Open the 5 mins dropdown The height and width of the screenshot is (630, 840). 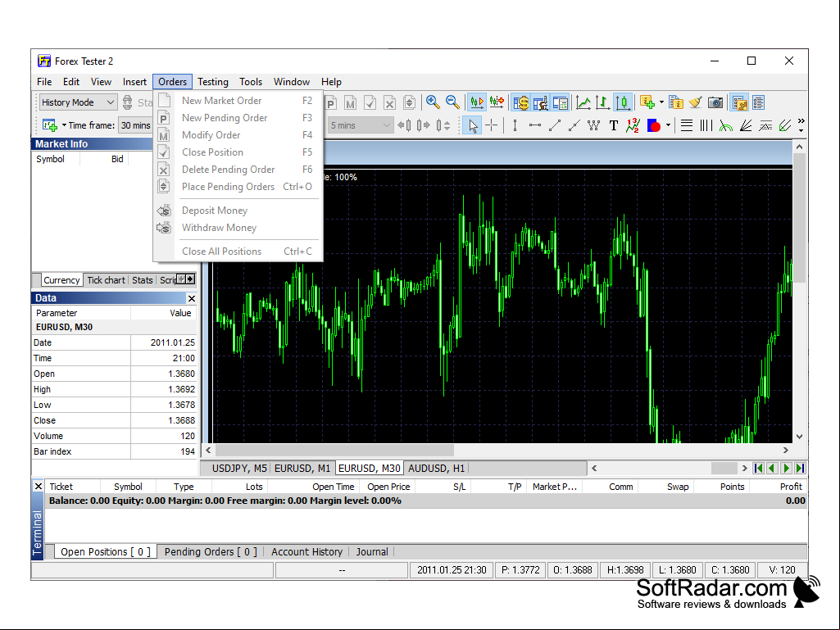pyautogui.click(x=360, y=125)
